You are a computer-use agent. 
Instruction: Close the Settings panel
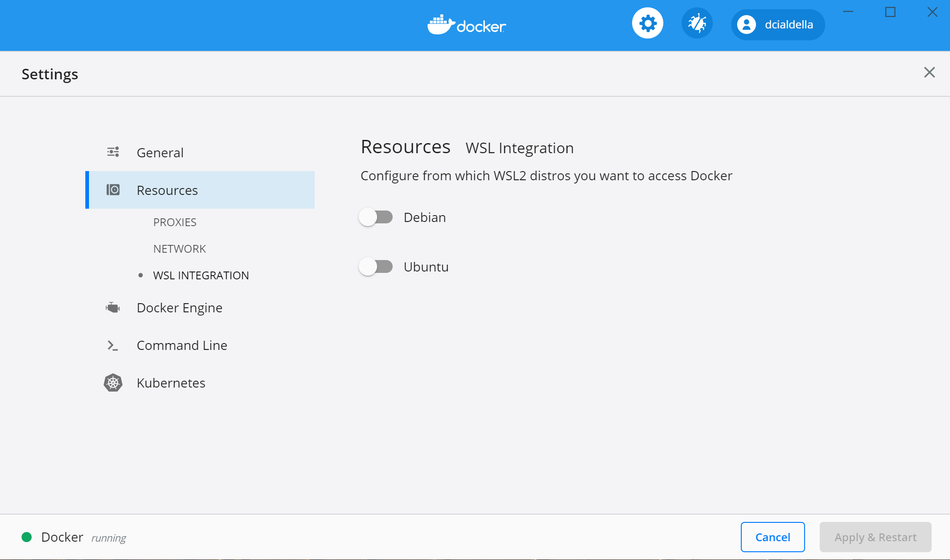(929, 72)
